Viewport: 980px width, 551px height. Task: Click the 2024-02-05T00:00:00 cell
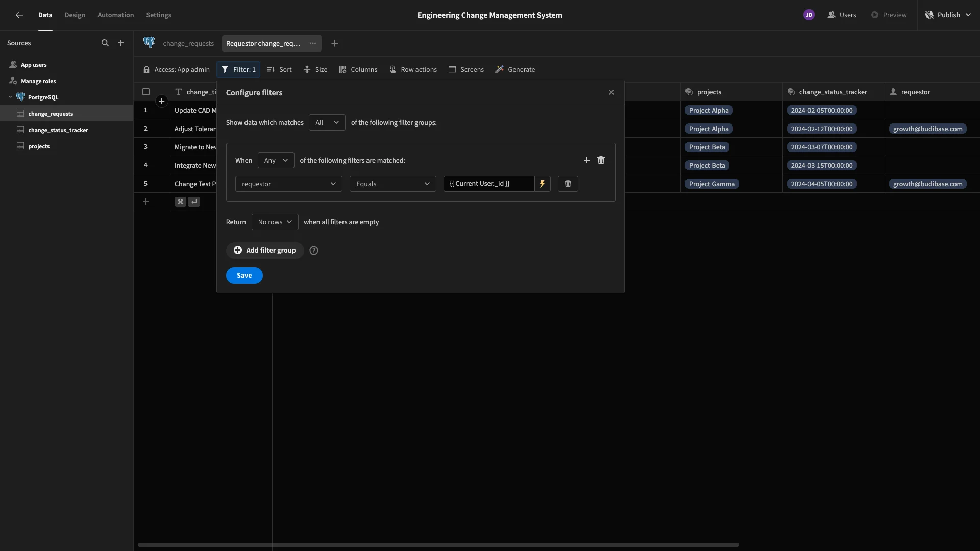click(x=822, y=110)
